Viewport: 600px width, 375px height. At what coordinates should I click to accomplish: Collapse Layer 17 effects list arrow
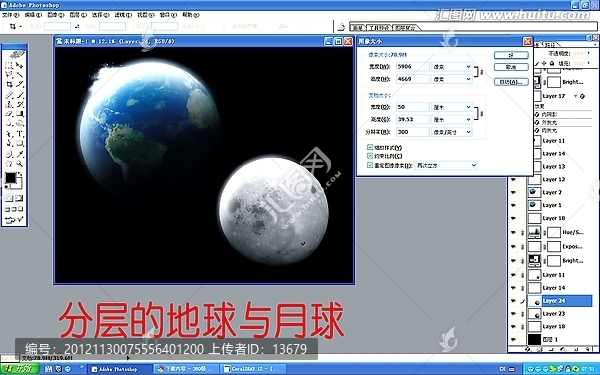click(x=576, y=96)
